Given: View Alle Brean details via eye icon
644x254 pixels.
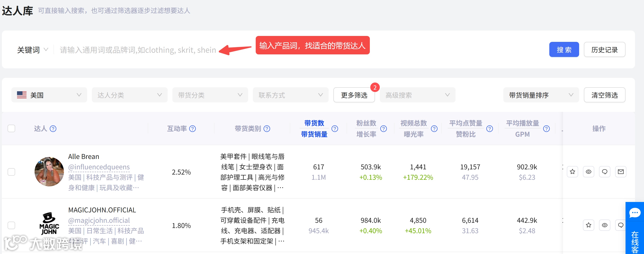Looking at the screenshot, I should pos(589,172).
